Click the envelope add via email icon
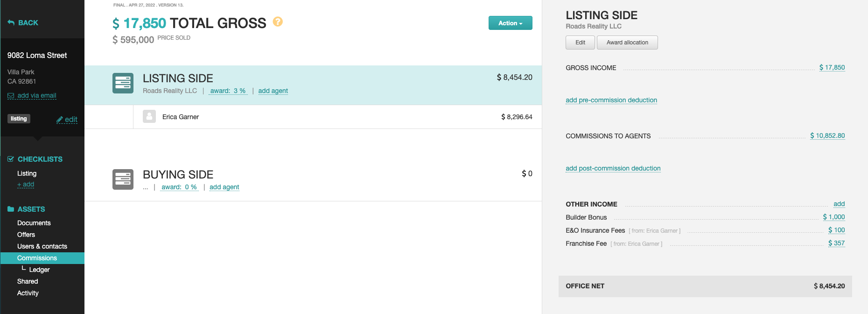This screenshot has width=868, height=314. pos(11,96)
